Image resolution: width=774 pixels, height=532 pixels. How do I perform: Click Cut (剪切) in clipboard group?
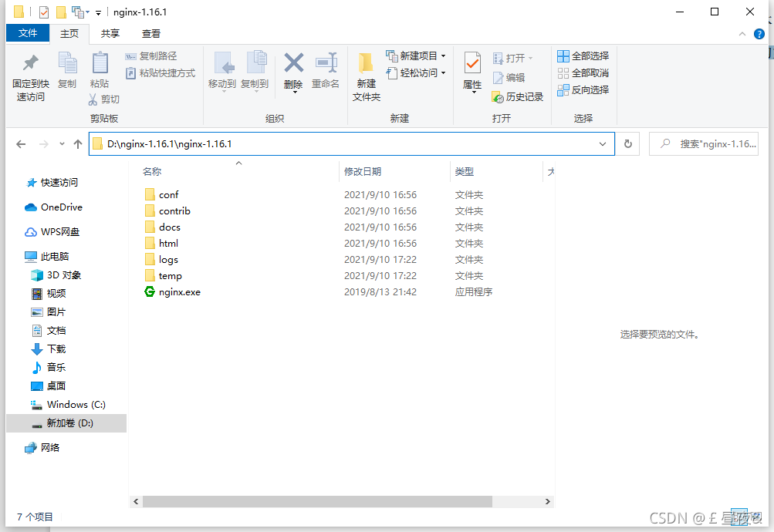pos(104,99)
